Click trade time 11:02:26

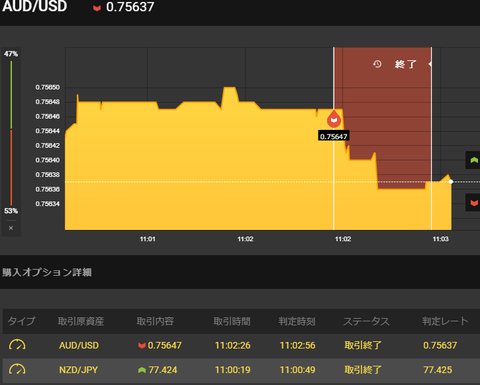pos(233,345)
